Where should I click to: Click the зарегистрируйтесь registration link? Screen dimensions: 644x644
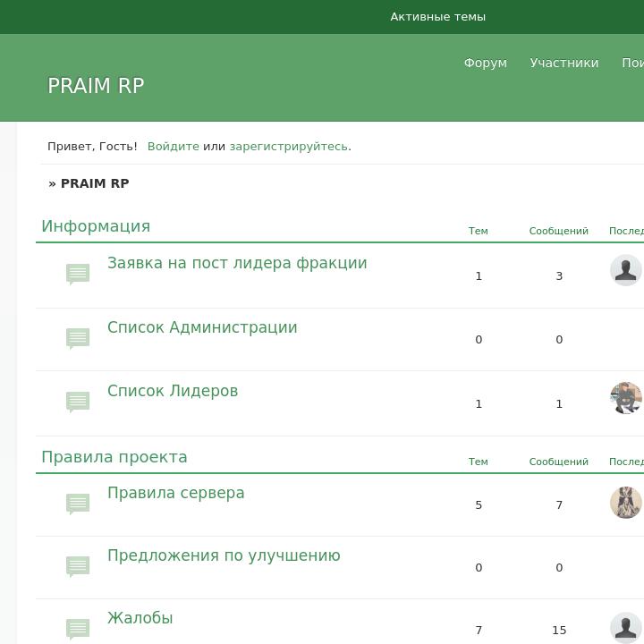(x=289, y=147)
